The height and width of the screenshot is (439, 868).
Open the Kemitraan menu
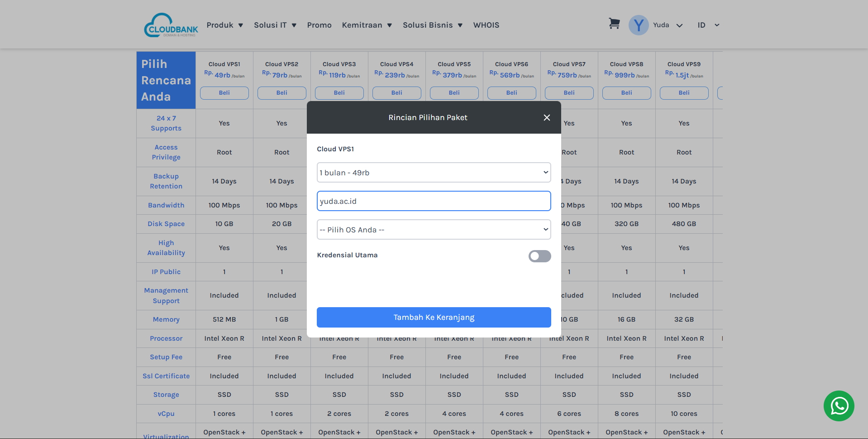tap(367, 25)
